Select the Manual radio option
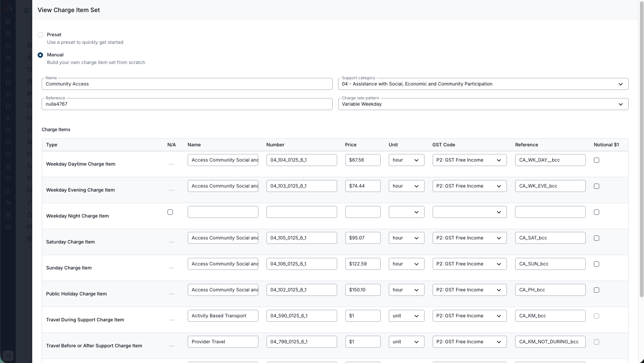 [x=40, y=55]
